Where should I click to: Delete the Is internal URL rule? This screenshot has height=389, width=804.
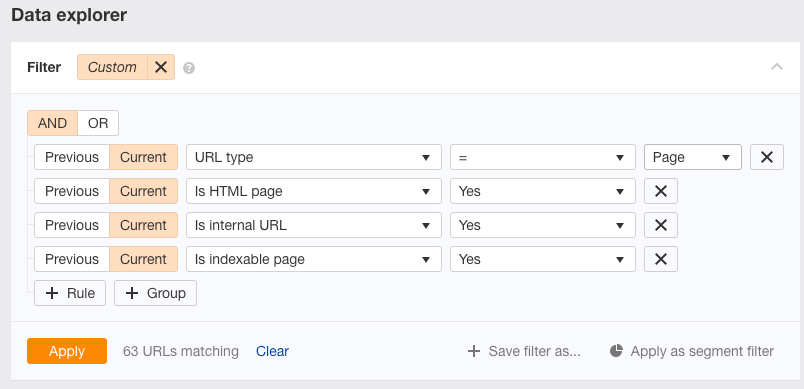[661, 225]
